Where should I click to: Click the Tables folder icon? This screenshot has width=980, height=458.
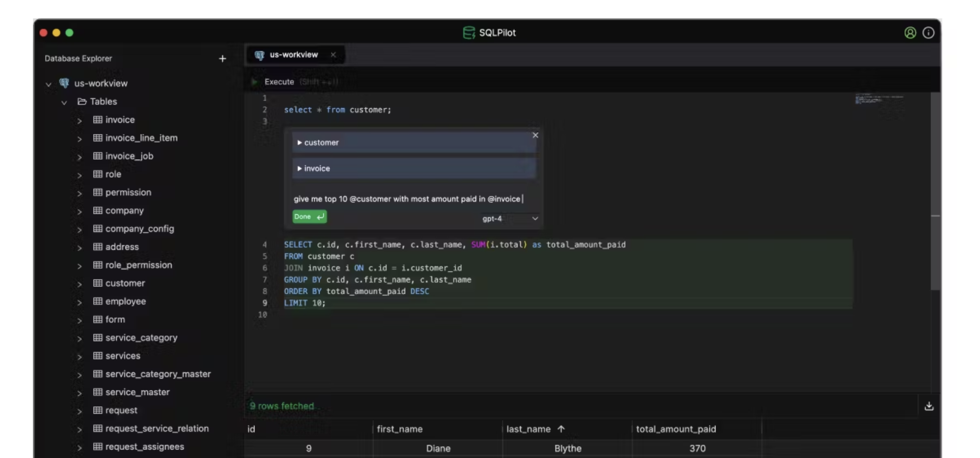pos(82,102)
